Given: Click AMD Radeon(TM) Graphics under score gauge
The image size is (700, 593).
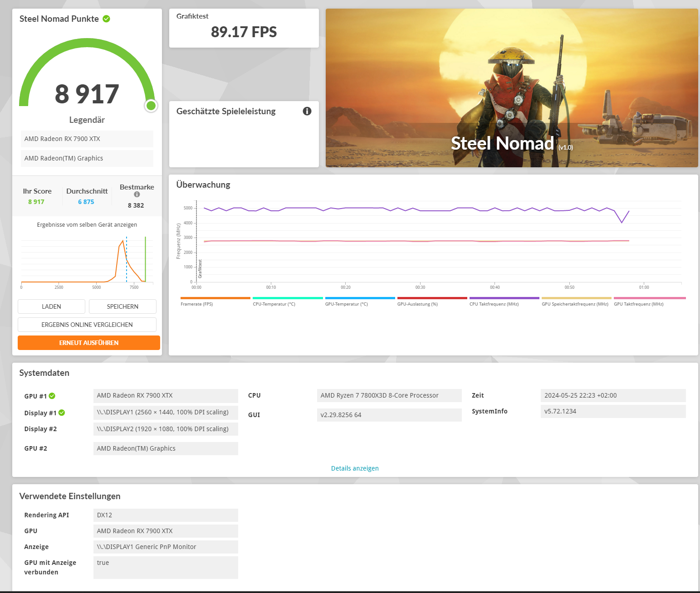Looking at the screenshot, I should [87, 158].
